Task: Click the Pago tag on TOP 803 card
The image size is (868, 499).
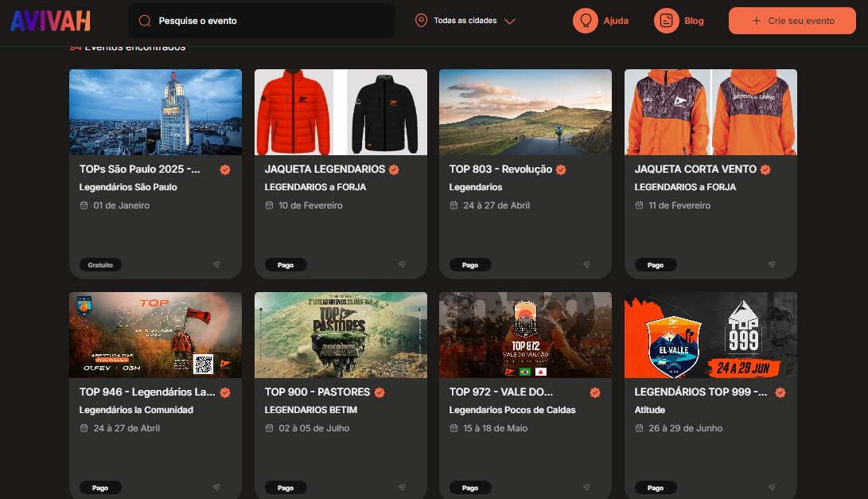Action: 470,265
